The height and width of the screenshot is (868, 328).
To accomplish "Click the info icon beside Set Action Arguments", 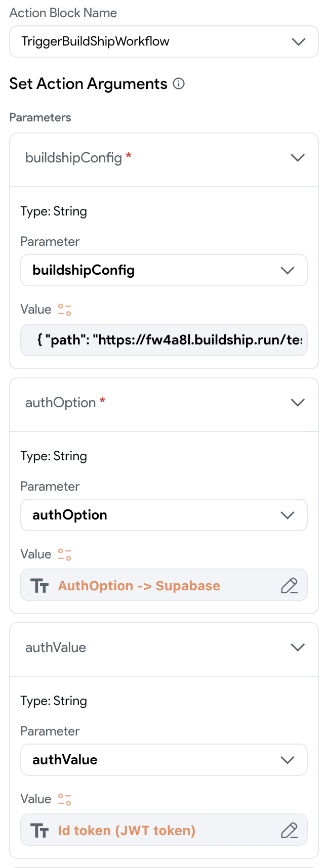I will (x=179, y=84).
